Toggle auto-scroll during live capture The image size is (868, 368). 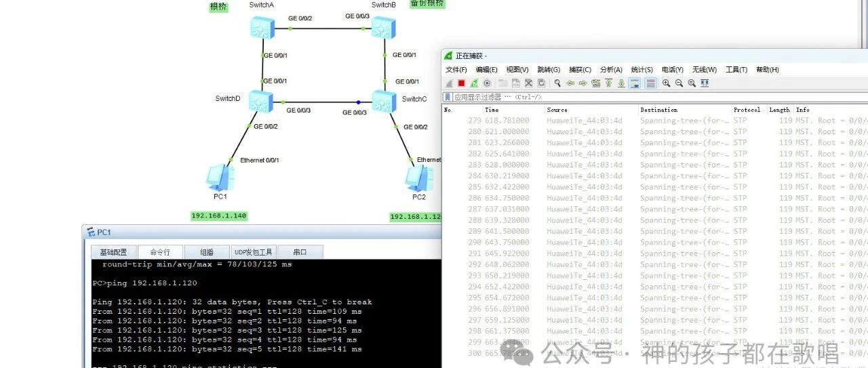coord(634,83)
